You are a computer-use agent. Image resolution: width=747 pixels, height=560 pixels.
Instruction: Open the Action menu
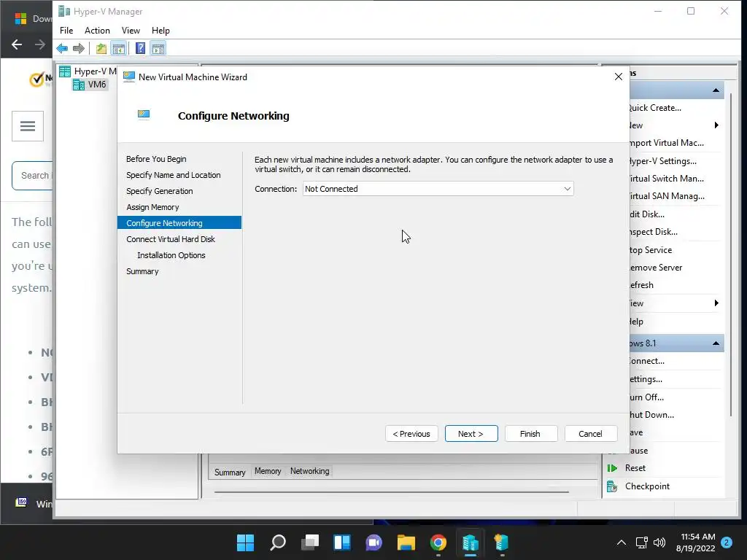[x=97, y=31]
